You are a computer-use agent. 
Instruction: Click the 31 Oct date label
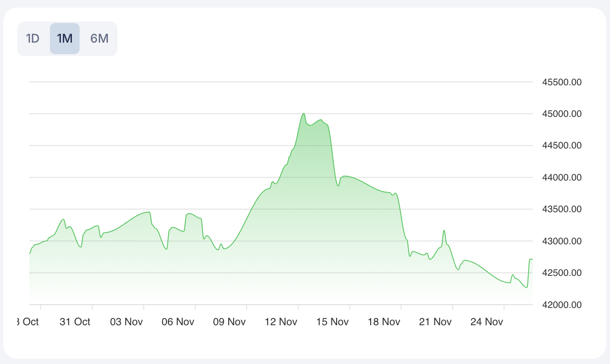pyautogui.click(x=75, y=322)
